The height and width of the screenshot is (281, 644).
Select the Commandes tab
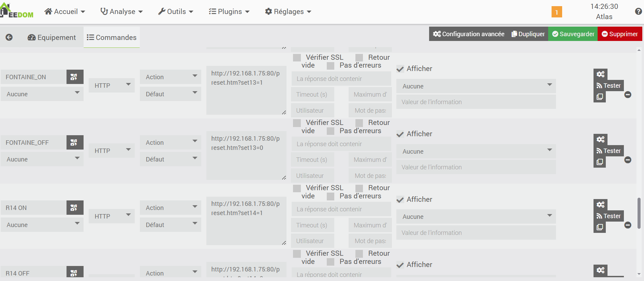tap(112, 37)
